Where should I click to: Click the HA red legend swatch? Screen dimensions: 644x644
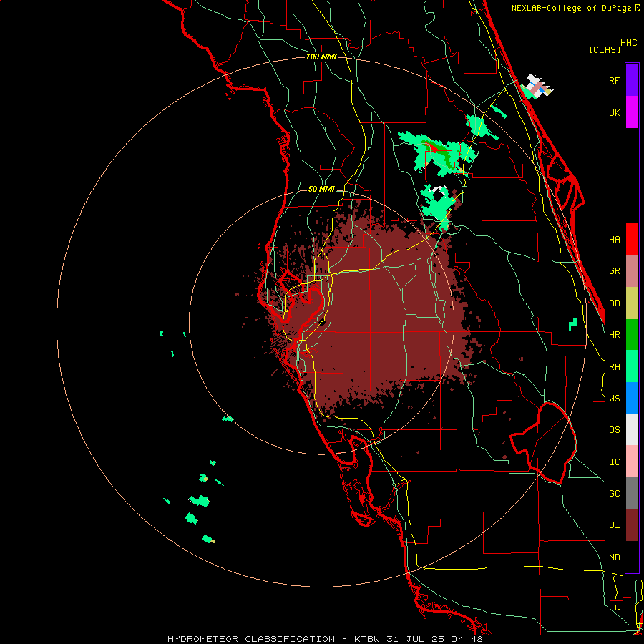[x=632, y=239]
